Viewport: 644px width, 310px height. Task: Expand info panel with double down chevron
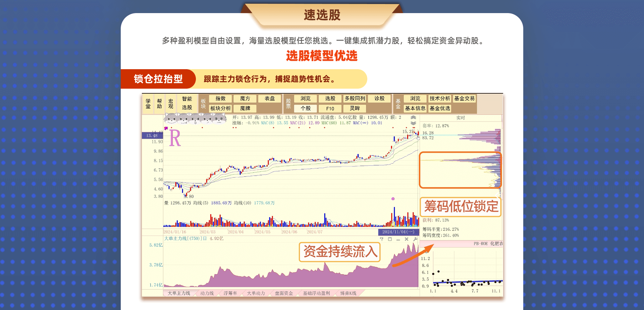(413, 123)
